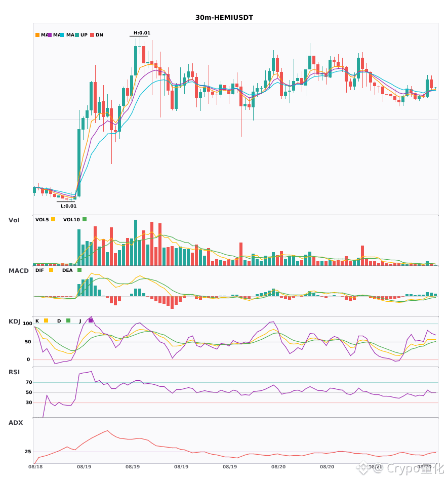This screenshot has width=448, height=481.
Task: Click the 100 axis value in KDJ panel
Action: click(28, 324)
